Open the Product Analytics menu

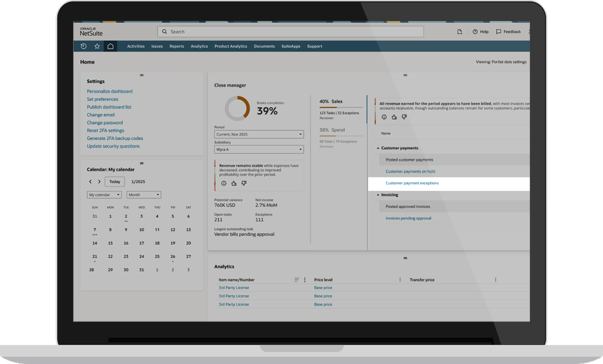(x=231, y=46)
